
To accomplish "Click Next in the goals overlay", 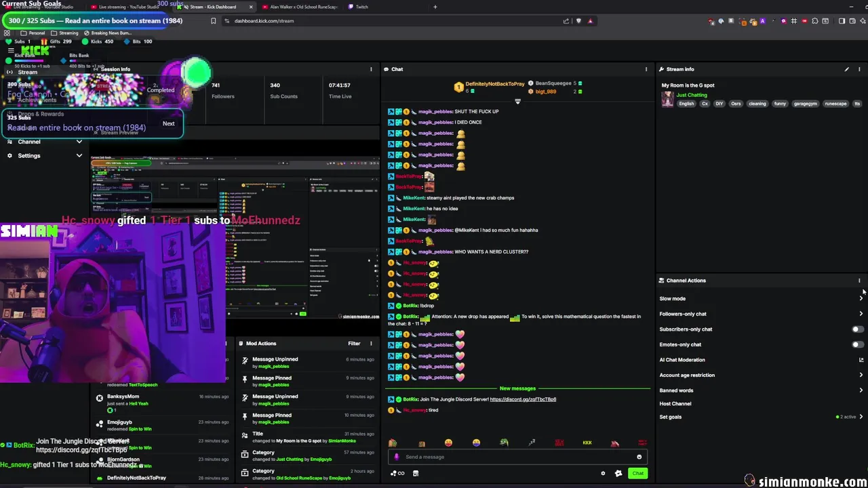I will tap(168, 123).
